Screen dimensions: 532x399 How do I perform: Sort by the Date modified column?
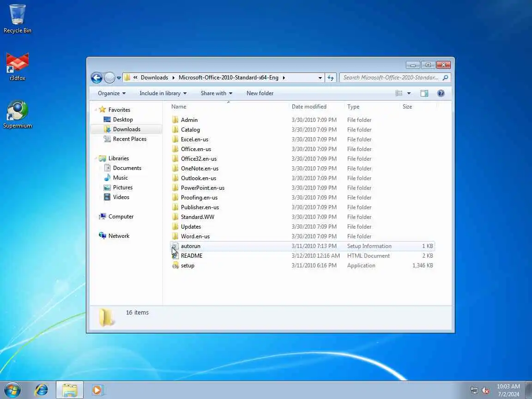[x=316, y=107]
